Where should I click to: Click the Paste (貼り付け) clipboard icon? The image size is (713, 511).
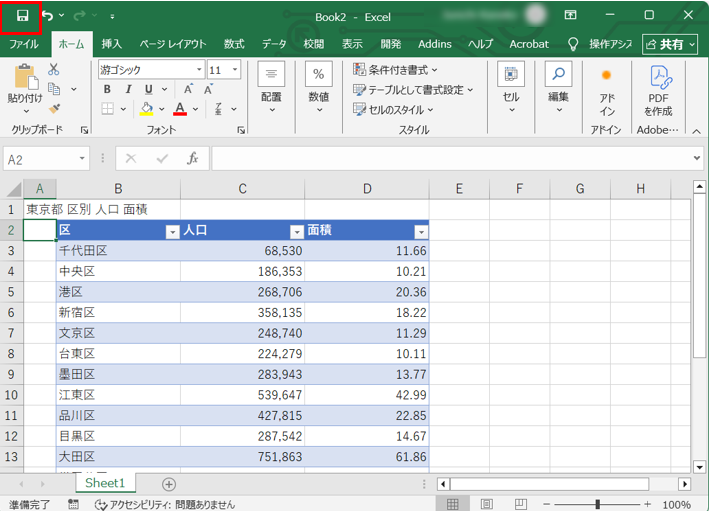pyautogui.click(x=25, y=76)
